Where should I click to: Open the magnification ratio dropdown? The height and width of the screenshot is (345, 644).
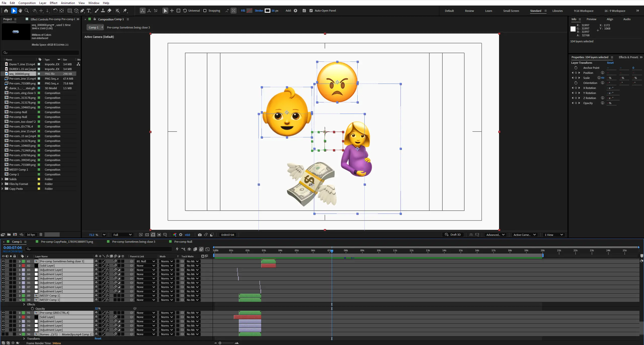tap(104, 235)
